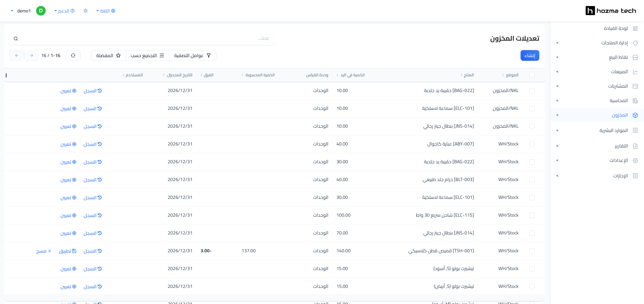Expand الموارد البشرية sidebar arrow
644x304 pixels.
557,130
